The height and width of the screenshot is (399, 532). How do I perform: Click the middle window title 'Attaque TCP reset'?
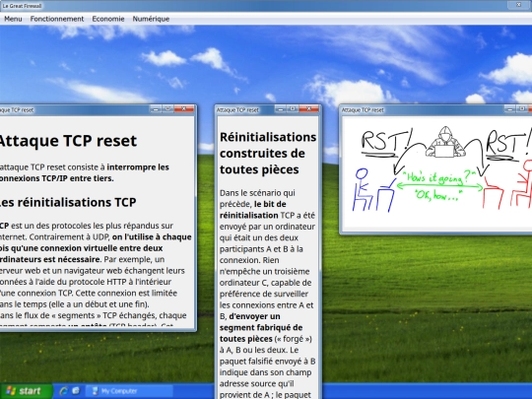(237, 110)
